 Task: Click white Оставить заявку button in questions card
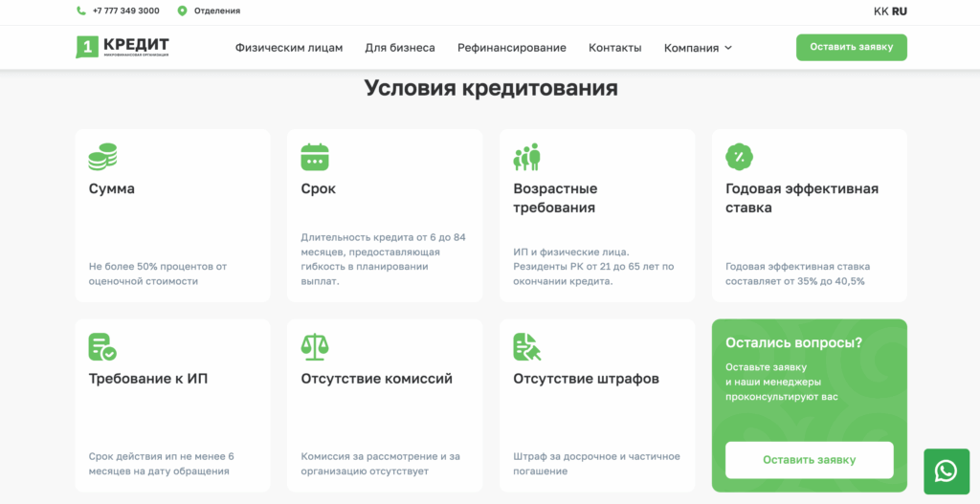pos(809,460)
